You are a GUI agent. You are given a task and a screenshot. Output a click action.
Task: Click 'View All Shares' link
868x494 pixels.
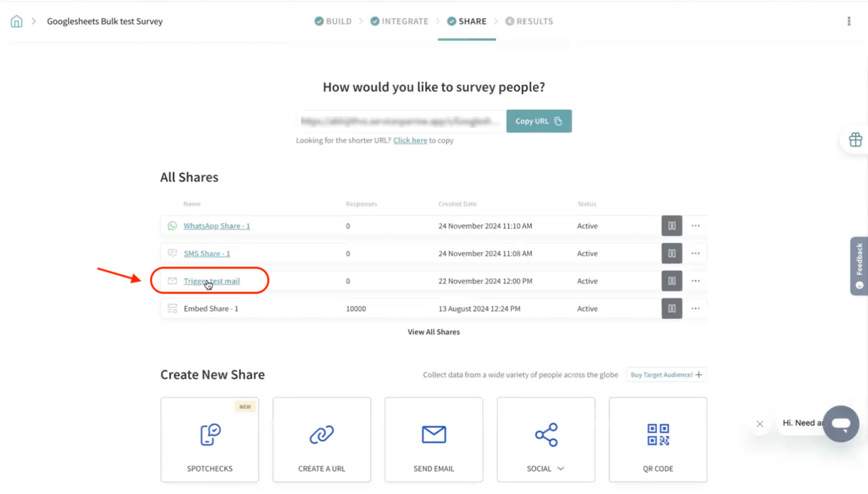[433, 332]
